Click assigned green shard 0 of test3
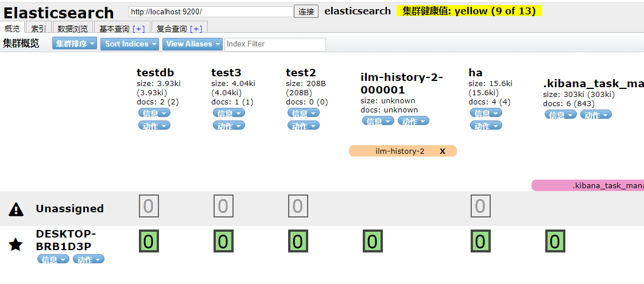The width and height of the screenshot is (644, 284). (x=223, y=242)
